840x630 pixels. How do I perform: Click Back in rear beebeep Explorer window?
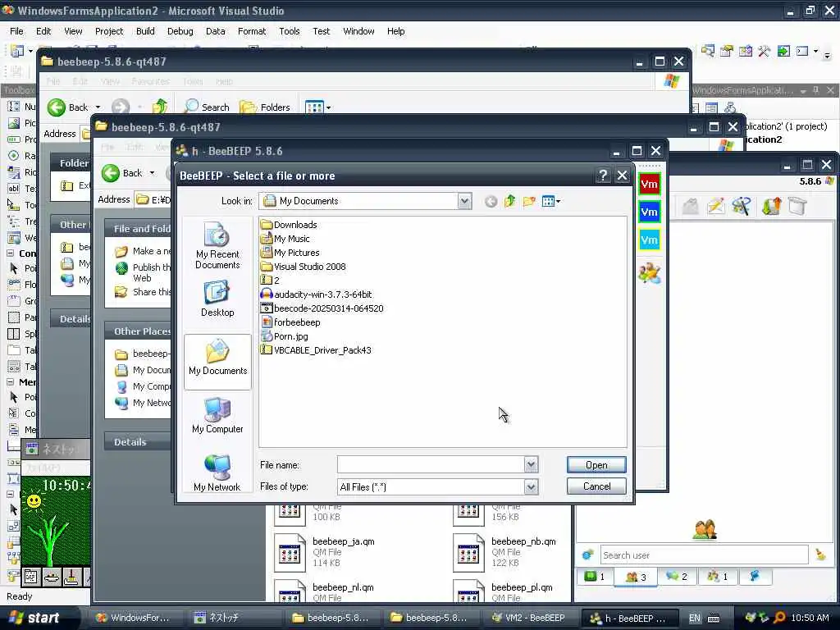tap(69, 107)
